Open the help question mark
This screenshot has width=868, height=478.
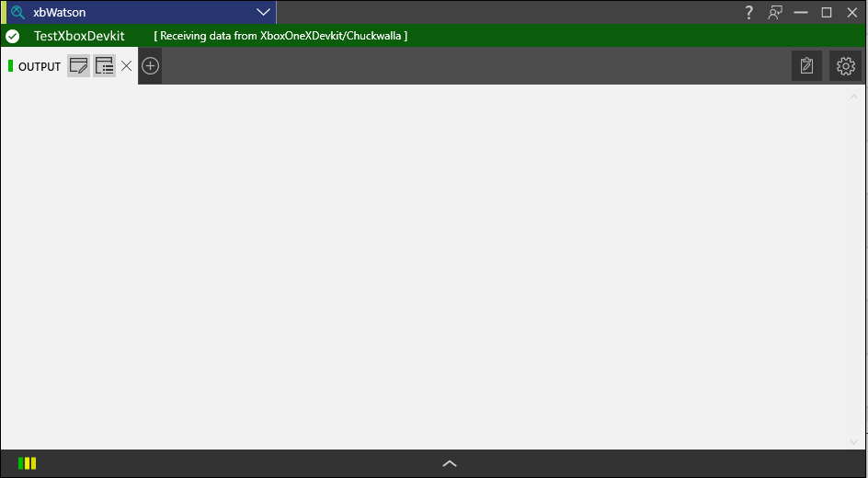click(x=748, y=12)
